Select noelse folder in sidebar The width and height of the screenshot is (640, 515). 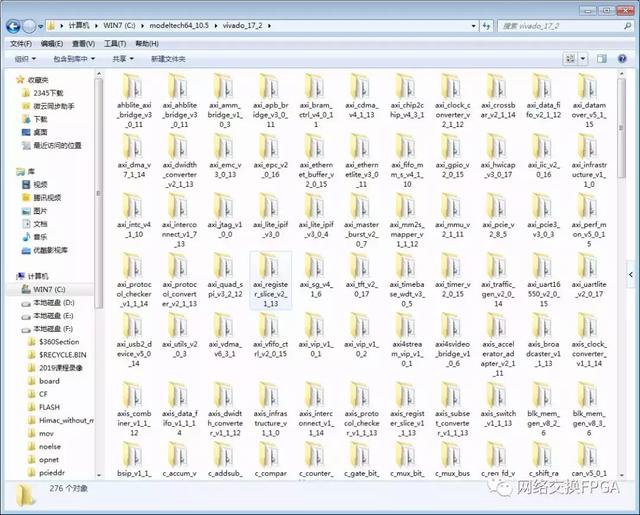[x=44, y=446]
